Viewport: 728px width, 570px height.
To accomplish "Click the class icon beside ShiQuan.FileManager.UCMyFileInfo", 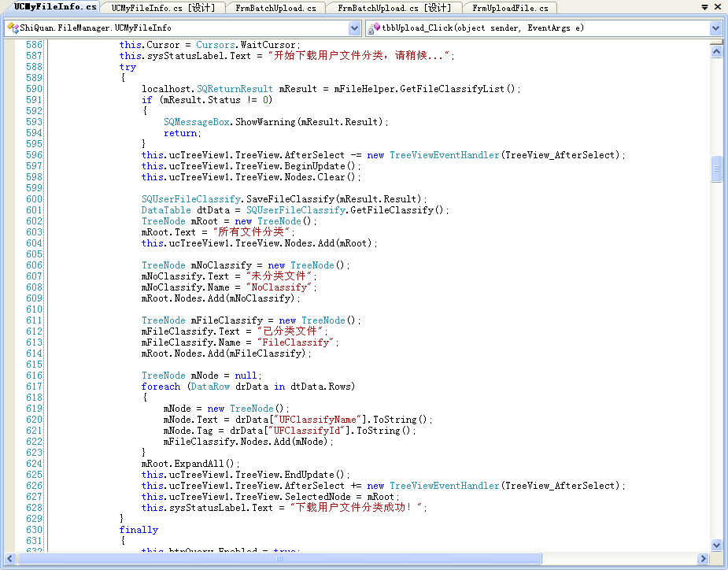I will click(x=13, y=28).
